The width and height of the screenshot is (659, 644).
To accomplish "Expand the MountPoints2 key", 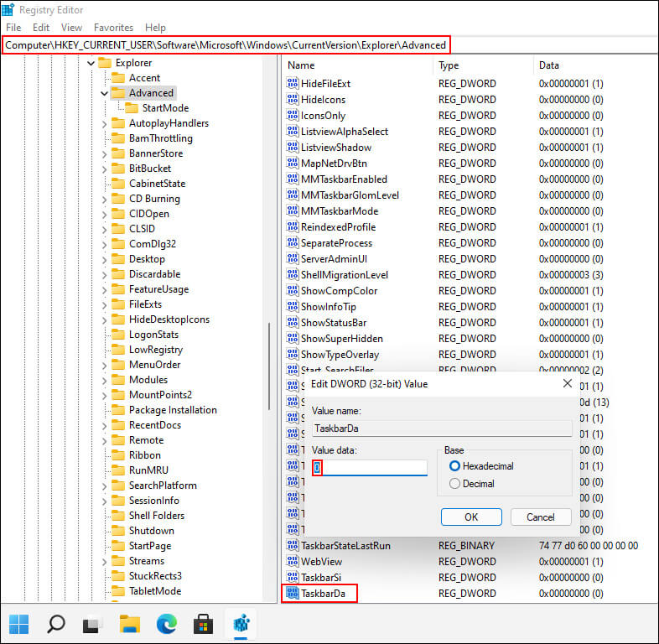I will point(104,395).
